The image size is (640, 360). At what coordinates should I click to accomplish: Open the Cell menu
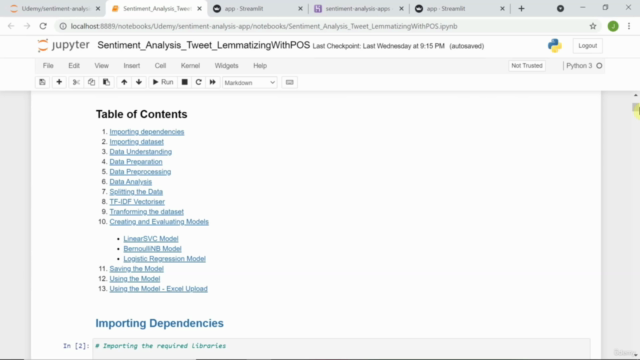(160, 66)
